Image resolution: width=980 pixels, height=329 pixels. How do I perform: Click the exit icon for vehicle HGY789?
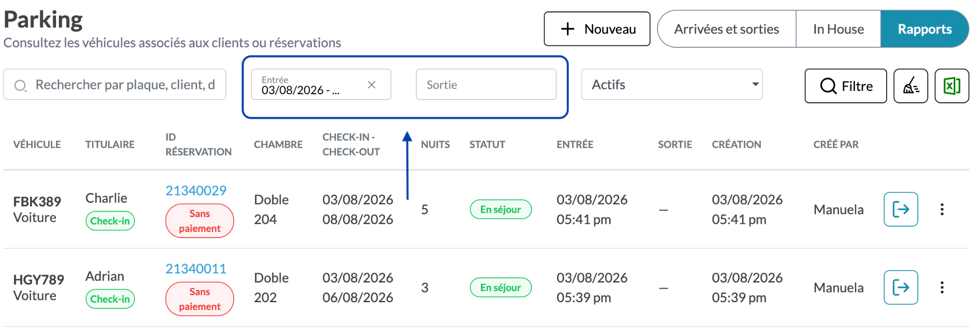click(x=901, y=287)
